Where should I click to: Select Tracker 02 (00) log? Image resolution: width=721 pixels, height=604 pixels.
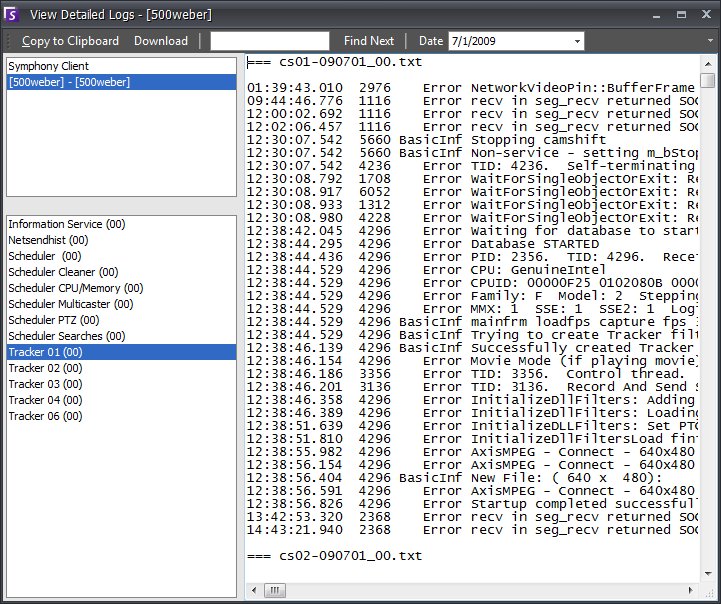121,368
